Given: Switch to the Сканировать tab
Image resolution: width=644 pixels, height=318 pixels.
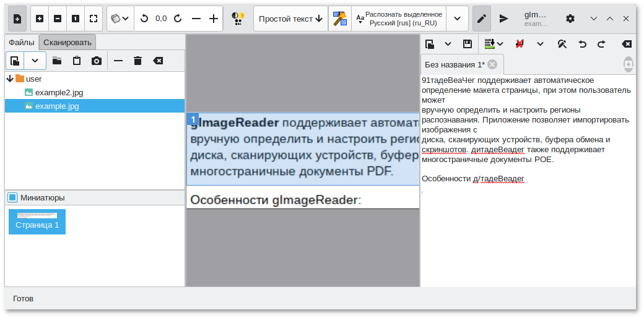Looking at the screenshot, I should (x=67, y=42).
